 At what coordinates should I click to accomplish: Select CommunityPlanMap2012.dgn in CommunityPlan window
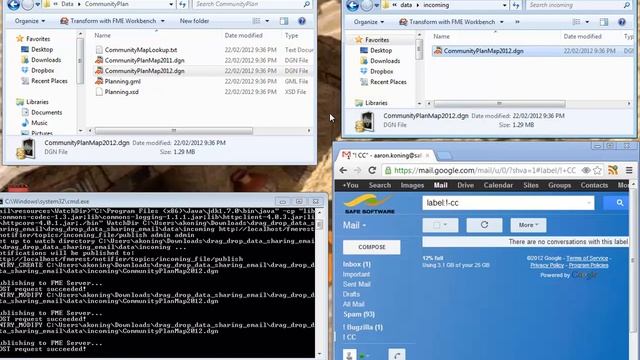[144, 71]
